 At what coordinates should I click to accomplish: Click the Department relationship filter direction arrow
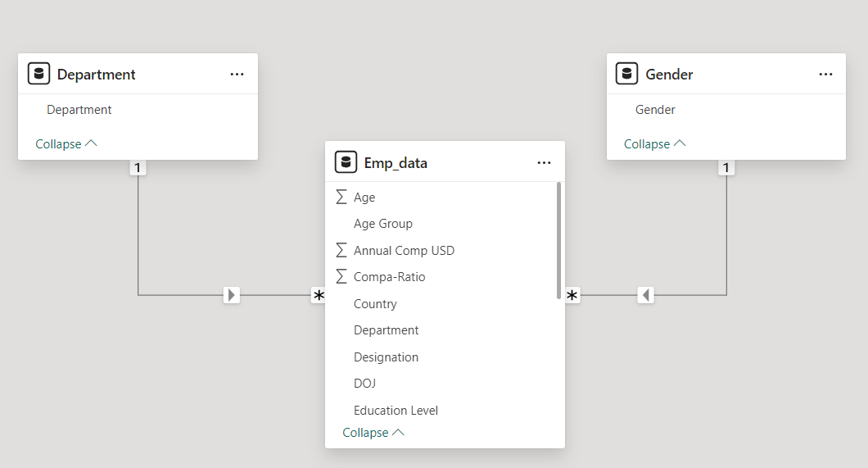(232, 295)
